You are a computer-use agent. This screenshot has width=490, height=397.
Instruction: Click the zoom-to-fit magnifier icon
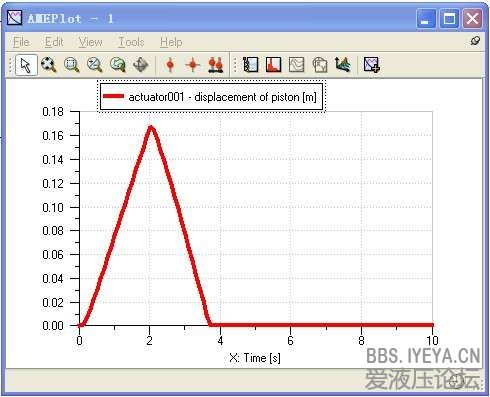pyautogui.click(x=49, y=65)
